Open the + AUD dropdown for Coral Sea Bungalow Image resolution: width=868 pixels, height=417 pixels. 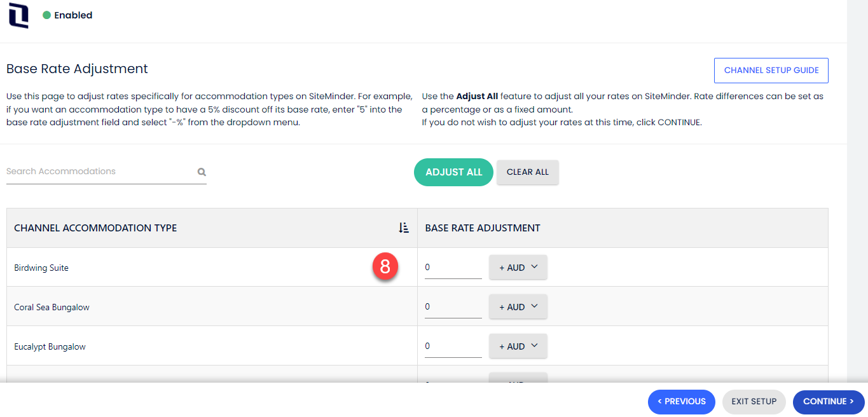pos(518,306)
